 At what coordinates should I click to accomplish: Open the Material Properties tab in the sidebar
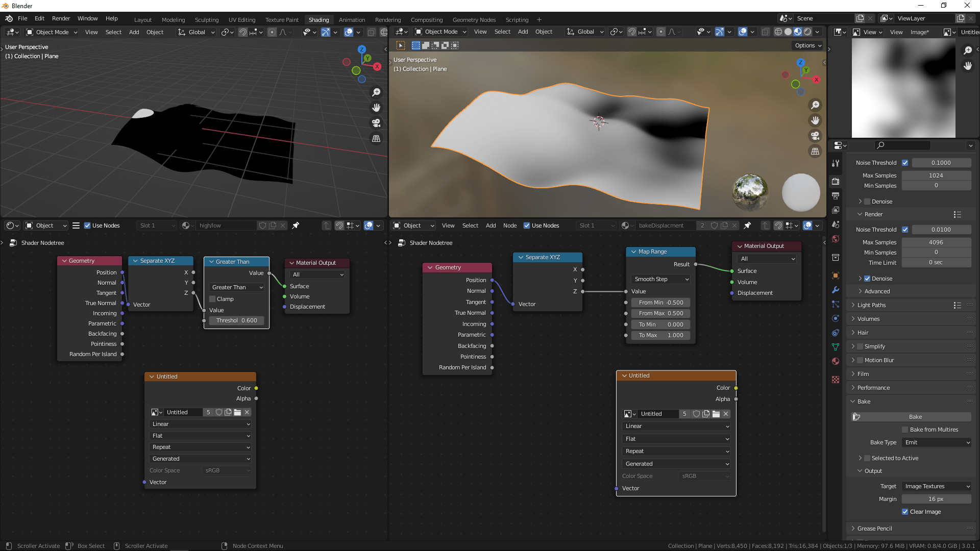(x=836, y=361)
